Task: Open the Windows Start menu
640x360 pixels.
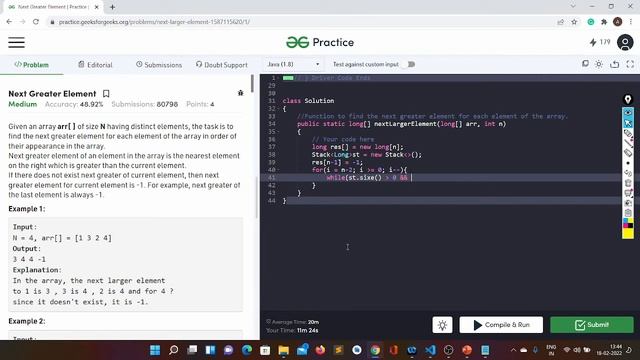Action: [155, 350]
